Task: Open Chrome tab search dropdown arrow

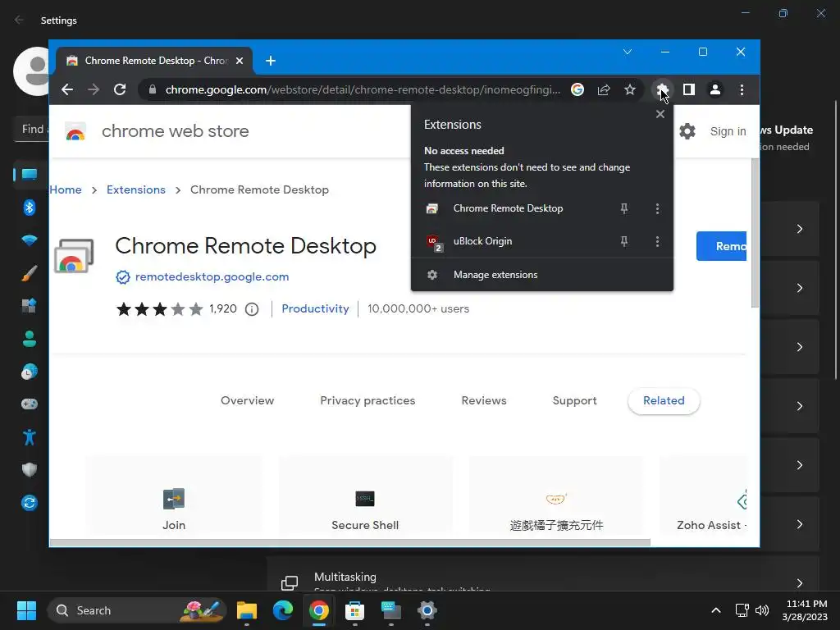Action: (628, 52)
